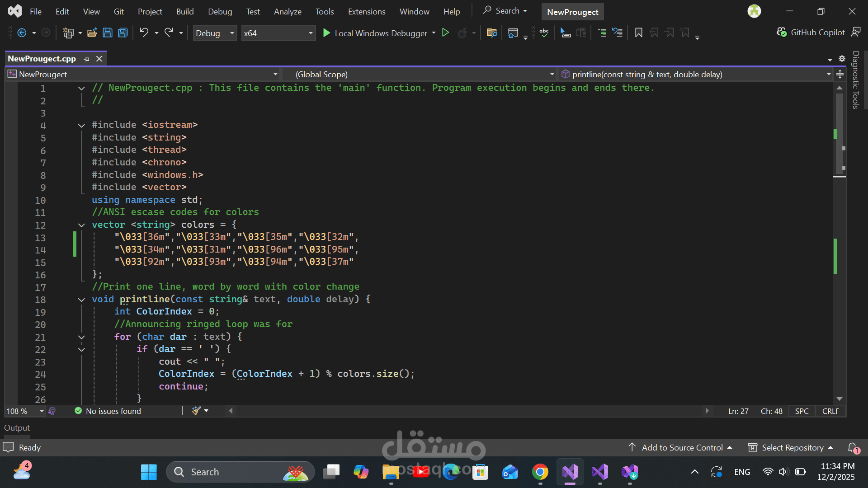Screen dimensions: 868x488
Task: Toggle bookmark on current line
Action: pos(638,33)
